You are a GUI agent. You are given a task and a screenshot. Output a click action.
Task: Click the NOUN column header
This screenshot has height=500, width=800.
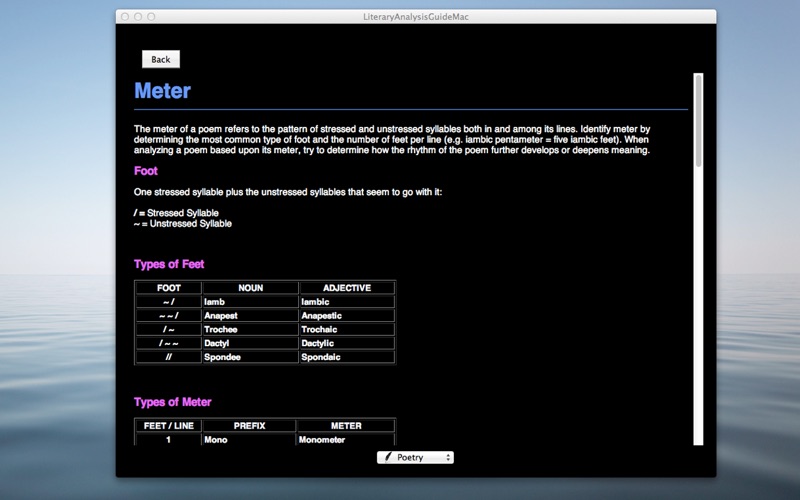click(250, 288)
